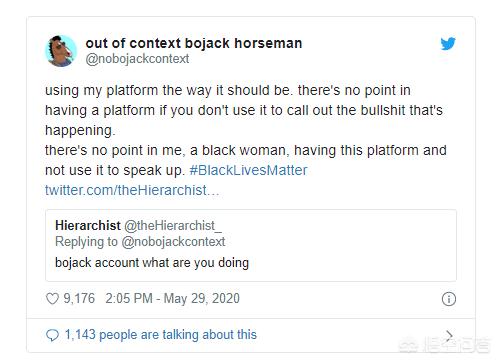Image resolution: width=500 pixels, height=362 pixels.
Task: Click @nobojackcontext in Replying to line
Action: click(x=173, y=242)
